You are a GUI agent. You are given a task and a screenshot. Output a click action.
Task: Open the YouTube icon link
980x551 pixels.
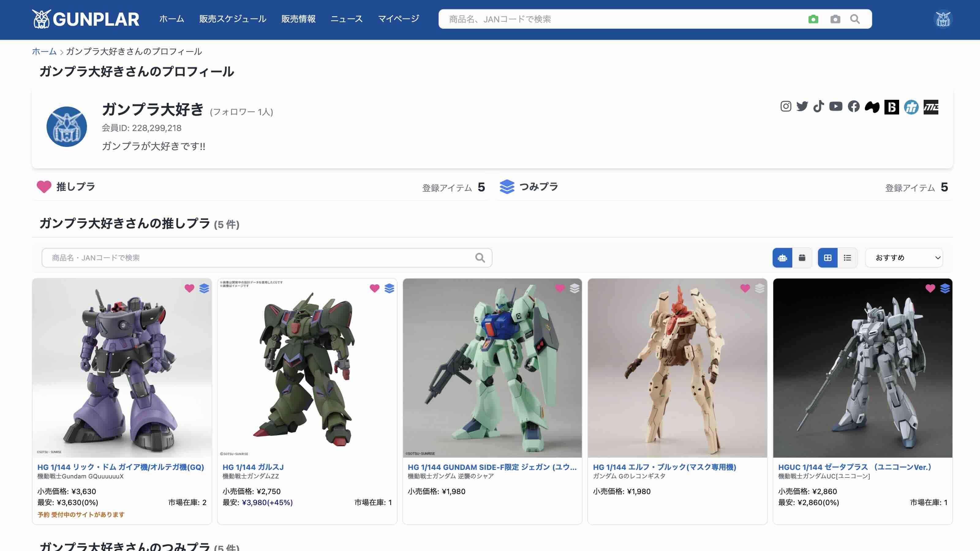click(x=835, y=107)
